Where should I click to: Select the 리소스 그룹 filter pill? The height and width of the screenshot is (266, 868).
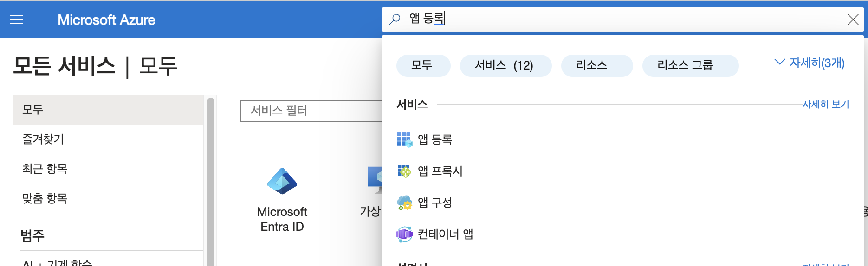(690, 65)
